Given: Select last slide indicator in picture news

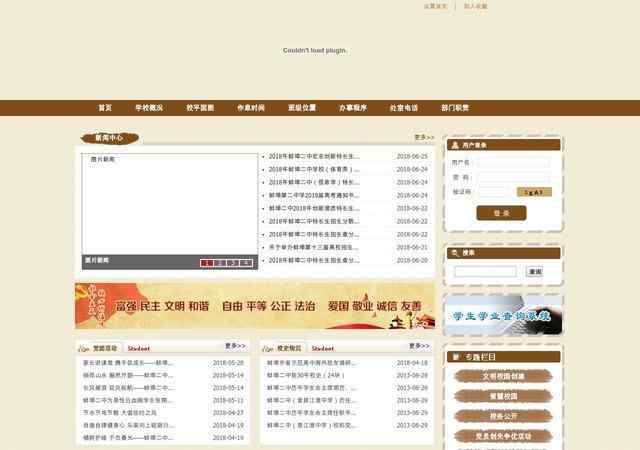Looking at the screenshot, I should coord(247,263).
